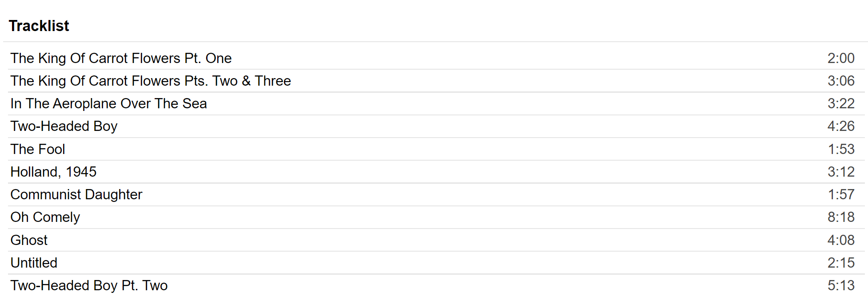
Task: Open track The King Of Carrot Flowers Pt. One
Action: (x=121, y=58)
